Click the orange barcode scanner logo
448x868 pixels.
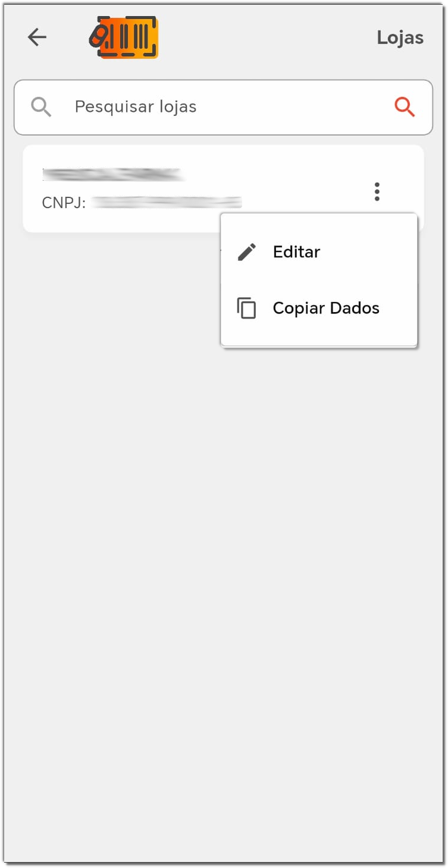[x=124, y=37]
